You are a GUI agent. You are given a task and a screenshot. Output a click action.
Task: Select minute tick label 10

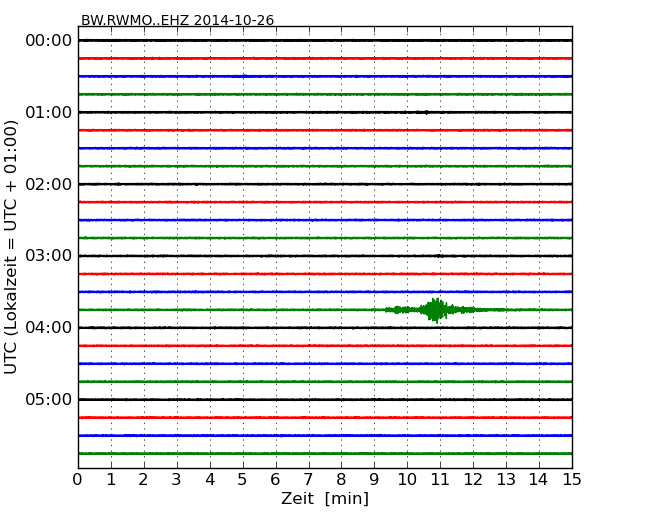pos(407,479)
